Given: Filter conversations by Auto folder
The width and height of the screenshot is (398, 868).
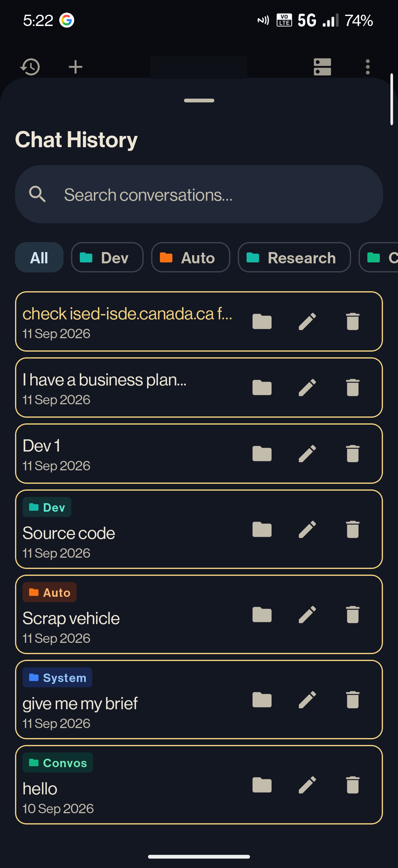Looking at the screenshot, I should 191,257.
